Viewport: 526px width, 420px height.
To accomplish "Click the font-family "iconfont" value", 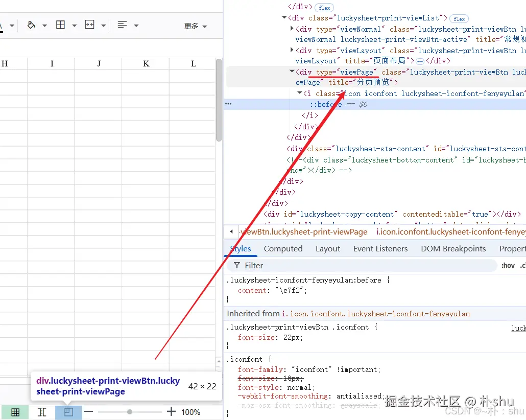I will (312, 369).
